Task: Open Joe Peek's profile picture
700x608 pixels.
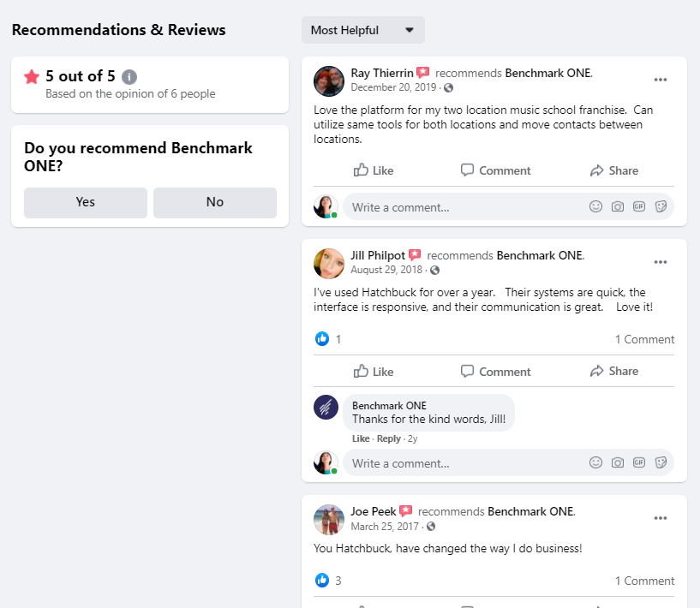Action: (329, 520)
